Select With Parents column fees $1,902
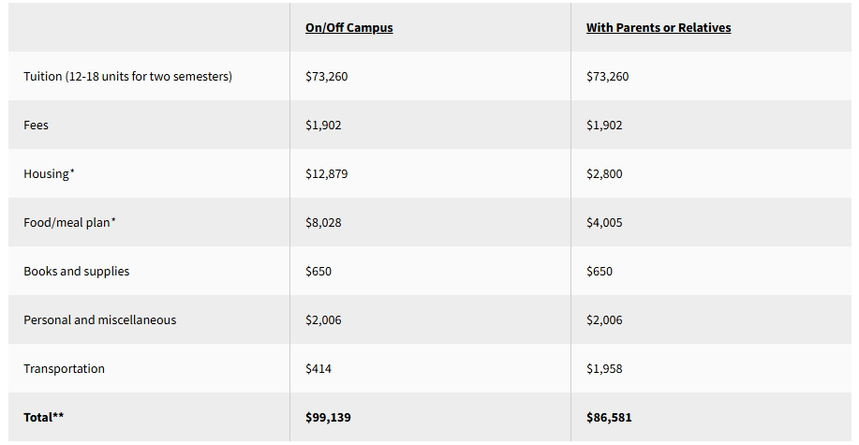The height and width of the screenshot is (445, 859). point(604,126)
